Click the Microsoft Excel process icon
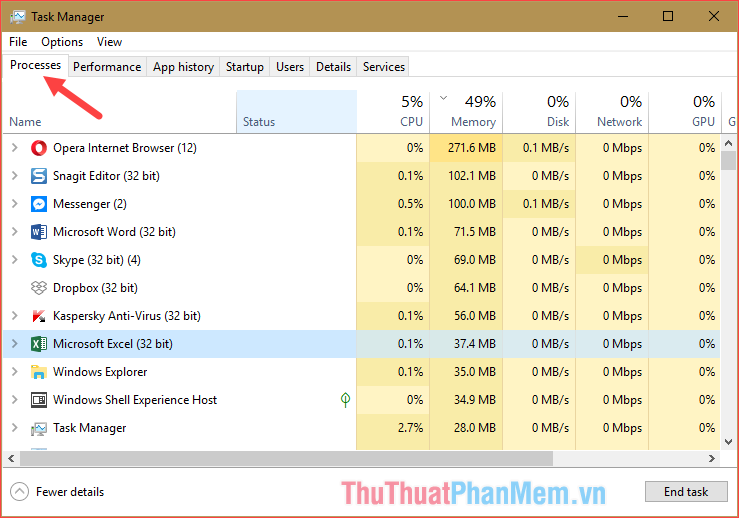This screenshot has width=739, height=518. [x=39, y=344]
